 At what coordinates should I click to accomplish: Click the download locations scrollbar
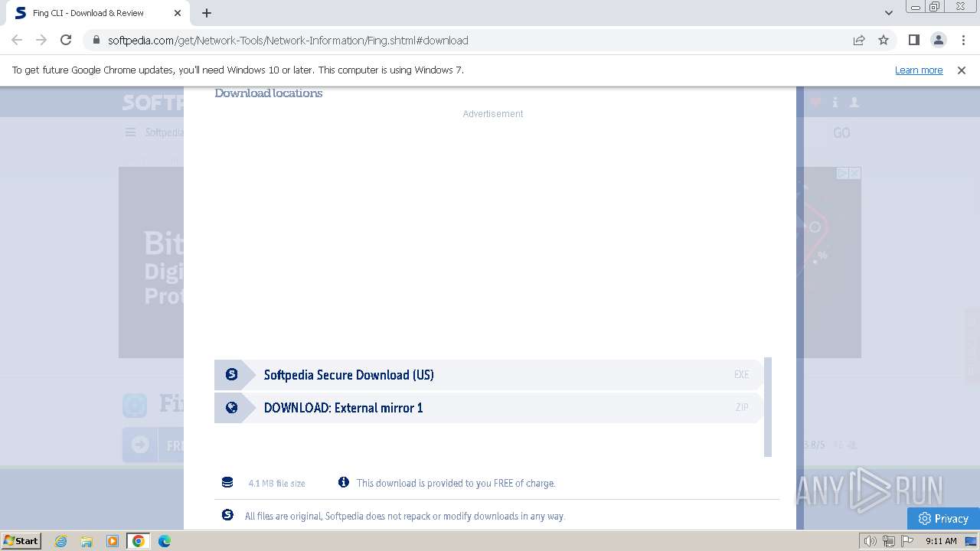[x=768, y=407]
